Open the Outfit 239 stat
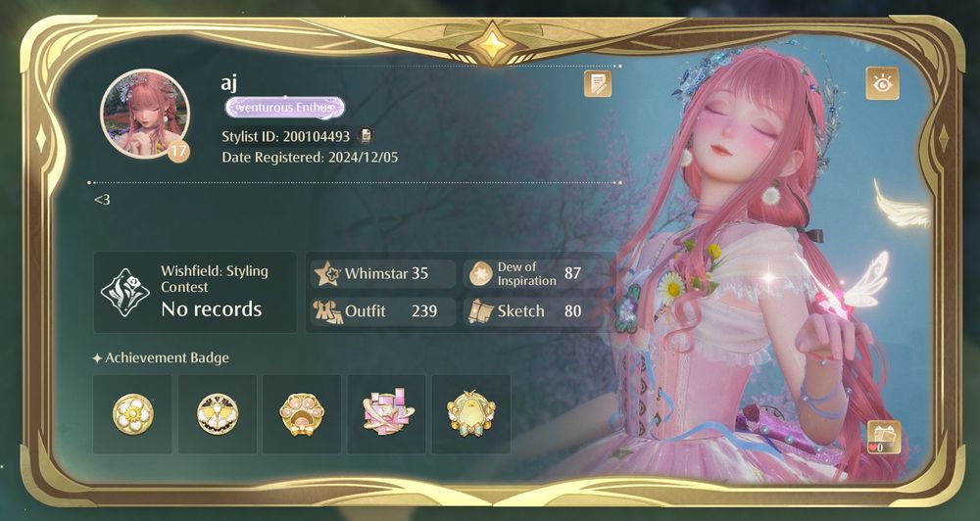 point(383,311)
